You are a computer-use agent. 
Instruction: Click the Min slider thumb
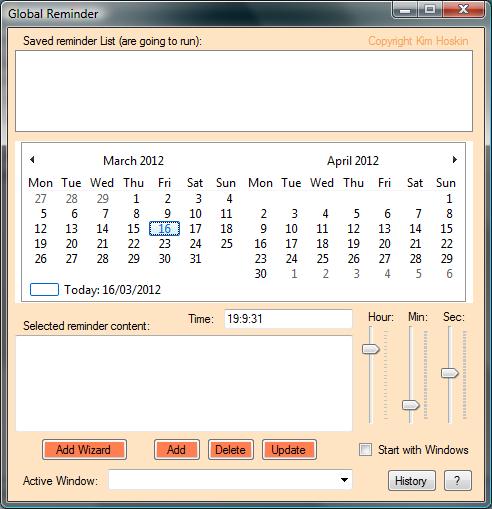point(410,405)
